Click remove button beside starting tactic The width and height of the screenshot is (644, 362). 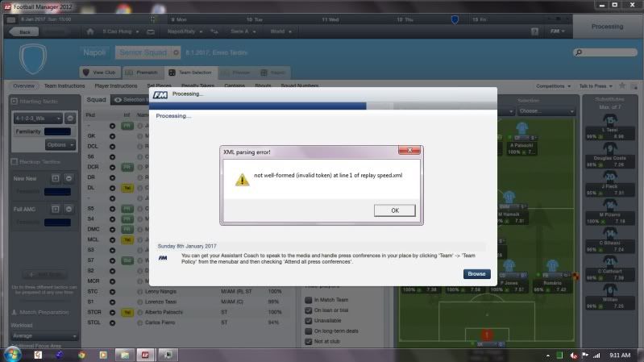click(70, 119)
